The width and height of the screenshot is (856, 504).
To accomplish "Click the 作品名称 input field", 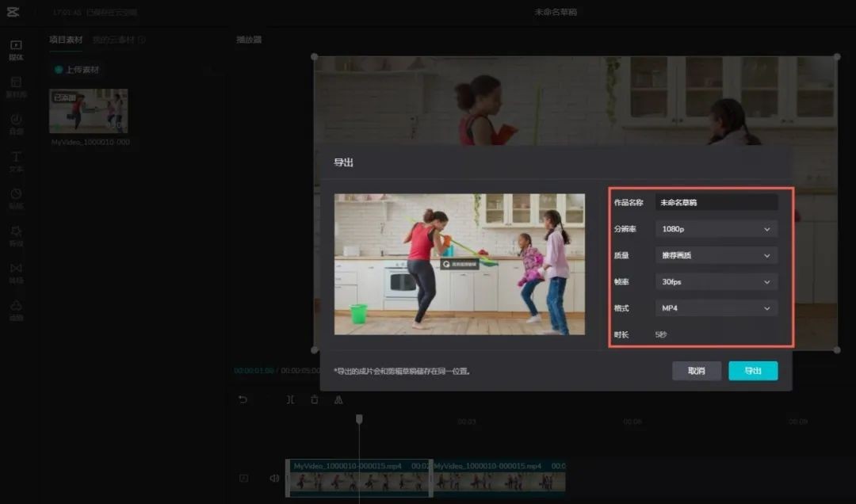I will pyautogui.click(x=716, y=202).
